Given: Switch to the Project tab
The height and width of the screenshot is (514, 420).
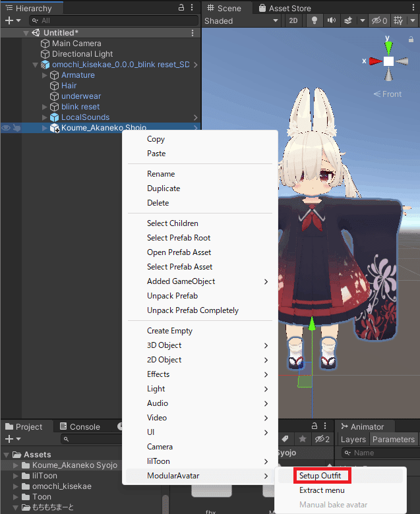Looking at the screenshot, I should 24,427.
